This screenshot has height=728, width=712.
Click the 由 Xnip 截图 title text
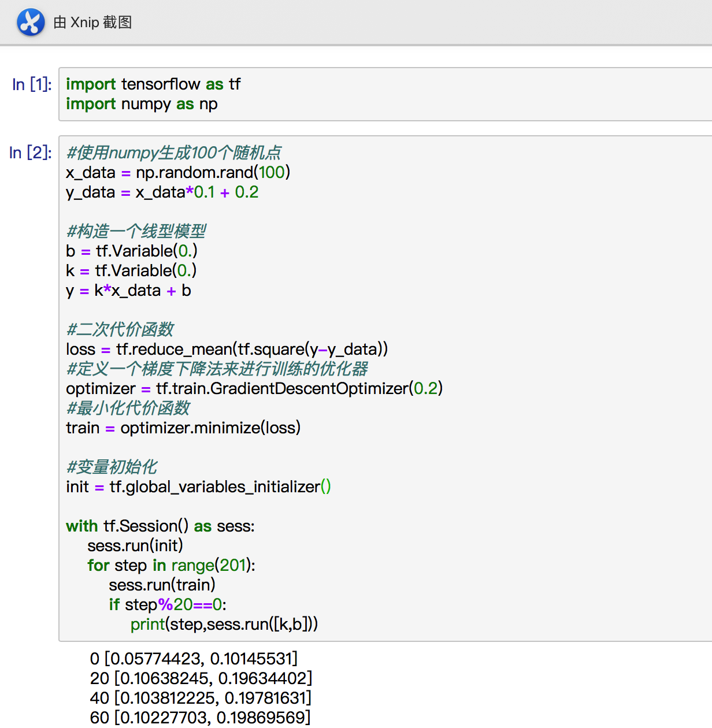click(92, 23)
